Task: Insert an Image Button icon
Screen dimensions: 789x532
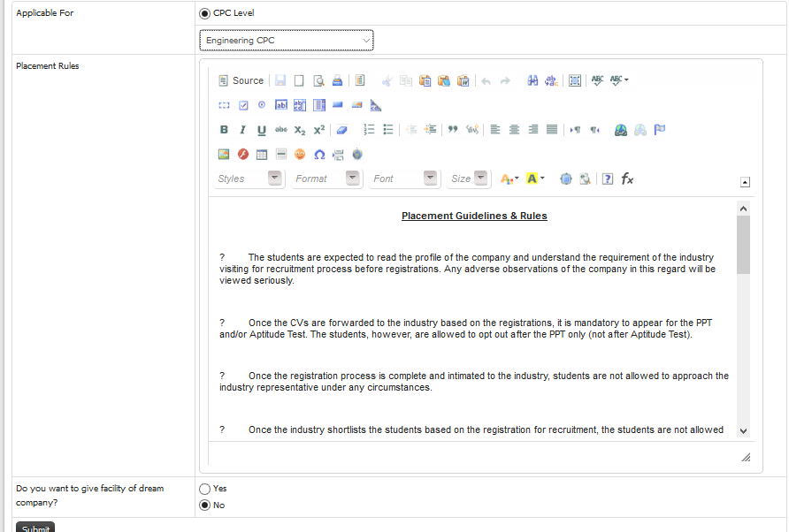Action: 356,105
